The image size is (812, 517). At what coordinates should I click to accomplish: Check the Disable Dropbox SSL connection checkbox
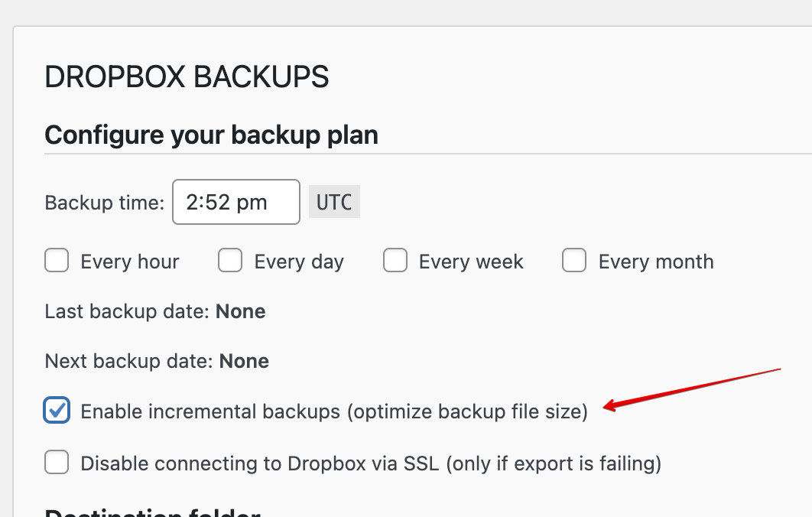57,463
